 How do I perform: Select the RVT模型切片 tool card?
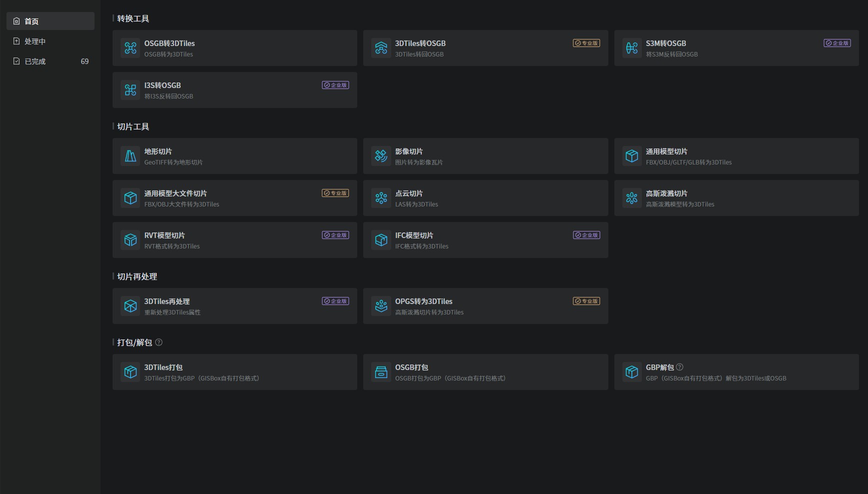click(x=235, y=240)
